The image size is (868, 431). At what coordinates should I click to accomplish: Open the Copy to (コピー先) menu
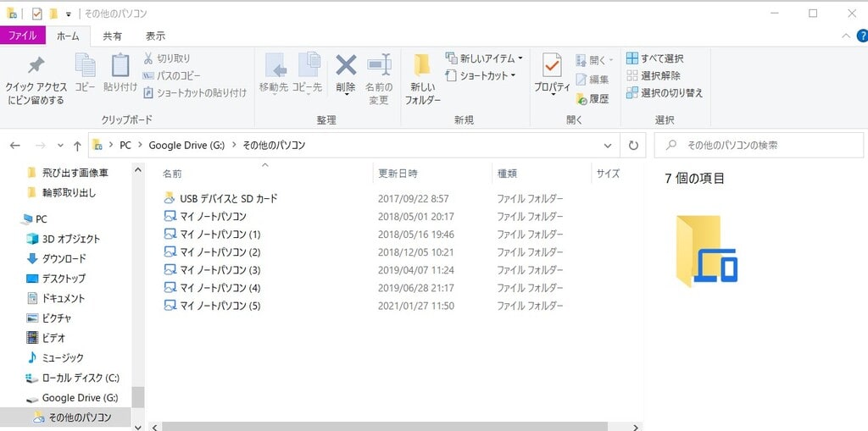coord(307,75)
